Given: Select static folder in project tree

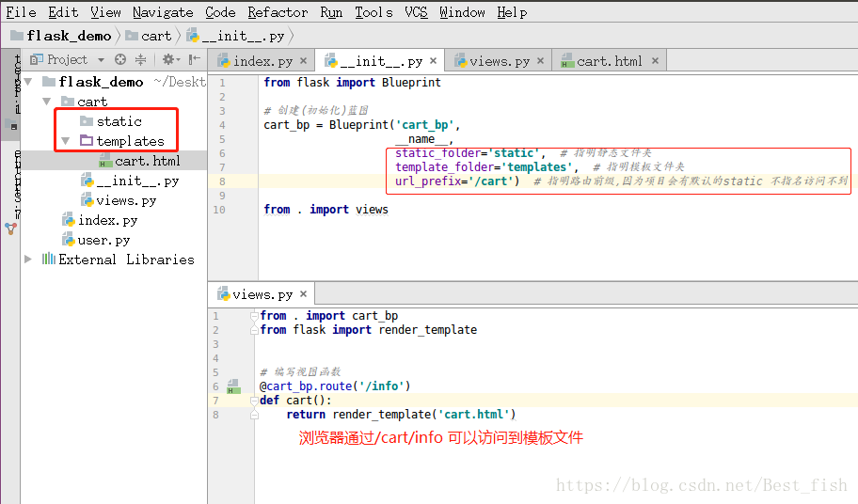Looking at the screenshot, I should 119,121.
